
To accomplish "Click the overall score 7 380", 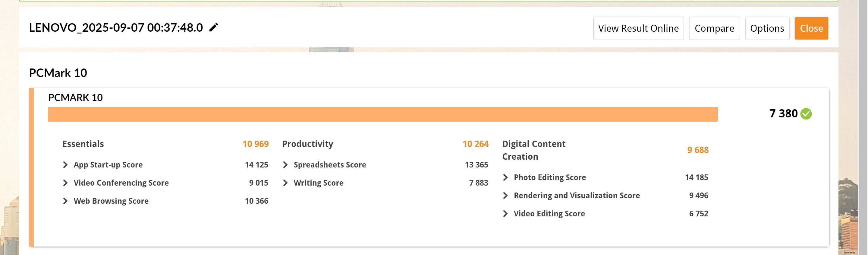I will tap(783, 113).
